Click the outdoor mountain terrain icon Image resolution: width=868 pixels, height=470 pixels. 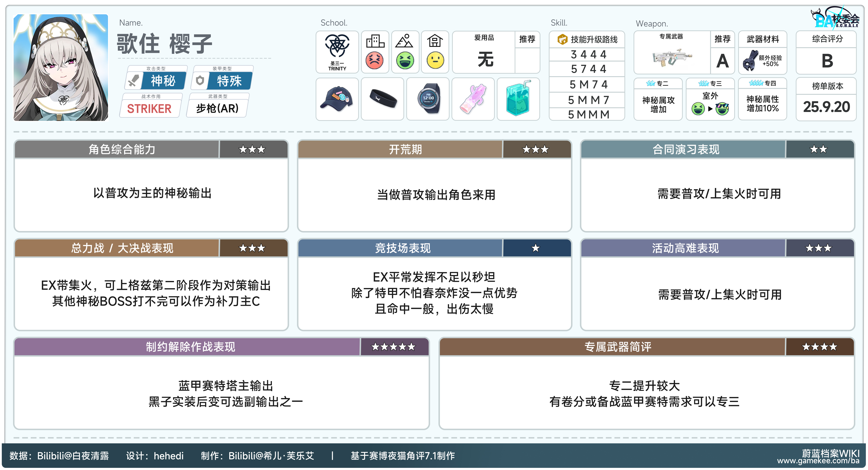coord(405,41)
